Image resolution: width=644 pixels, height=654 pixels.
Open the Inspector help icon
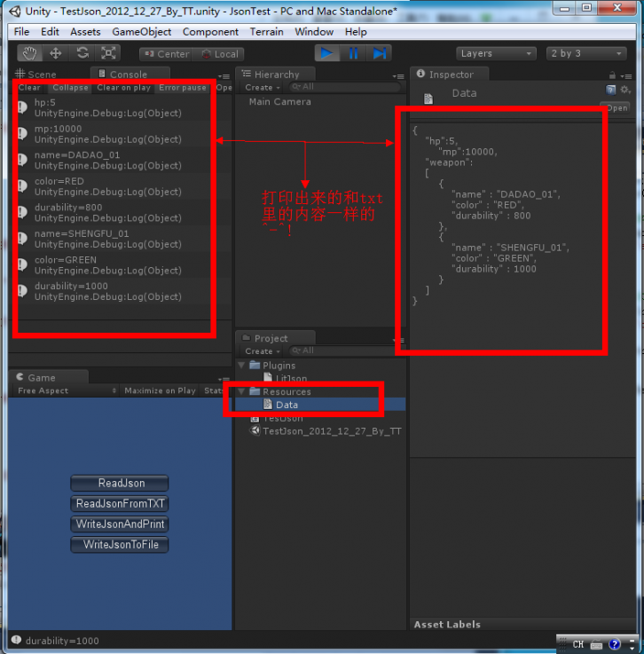[610, 90]
